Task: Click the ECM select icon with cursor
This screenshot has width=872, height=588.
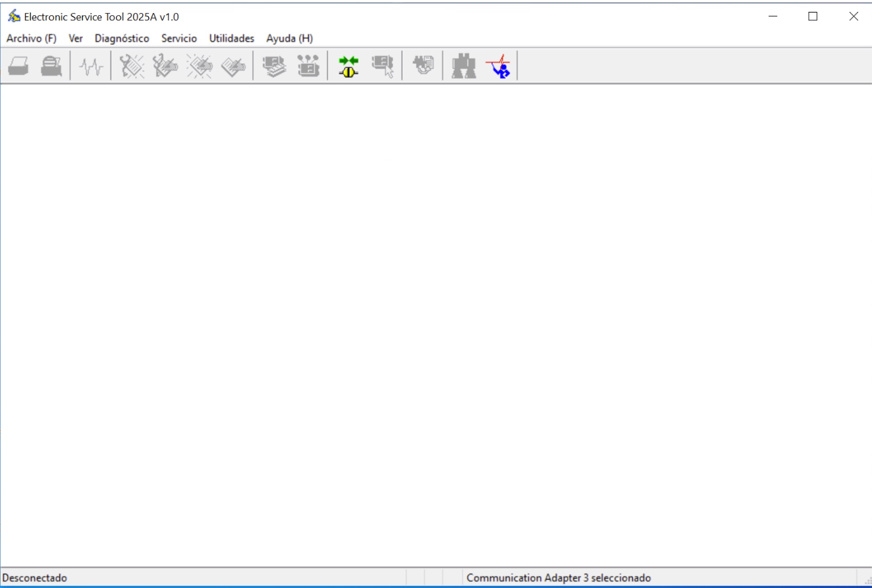Action: [383, 67]
